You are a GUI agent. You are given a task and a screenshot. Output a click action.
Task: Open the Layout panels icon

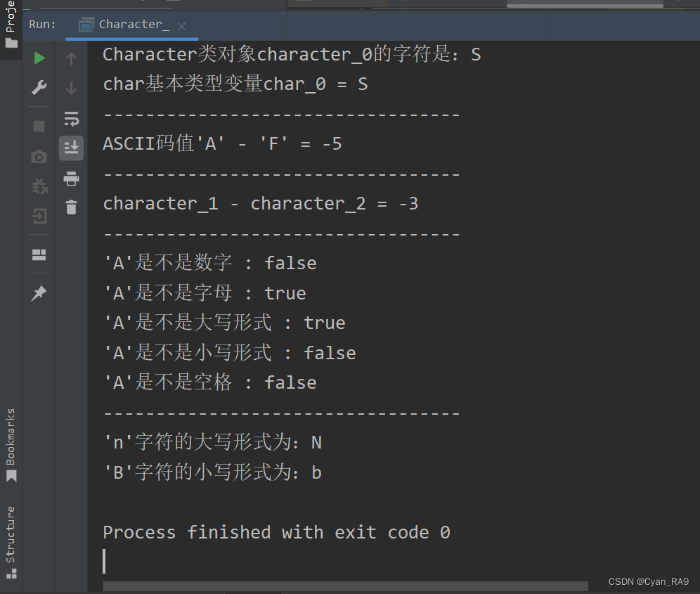click(x=39, y=255)
